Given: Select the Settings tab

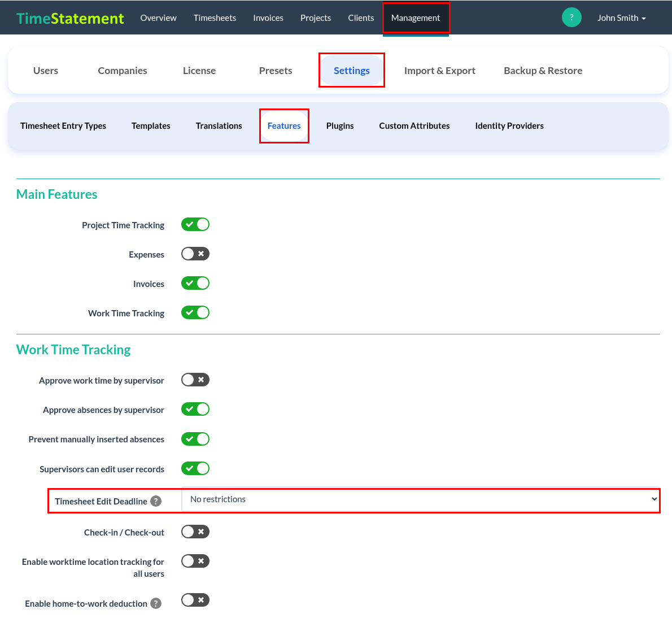Looking at the screenshot, I should click(351, 70).
